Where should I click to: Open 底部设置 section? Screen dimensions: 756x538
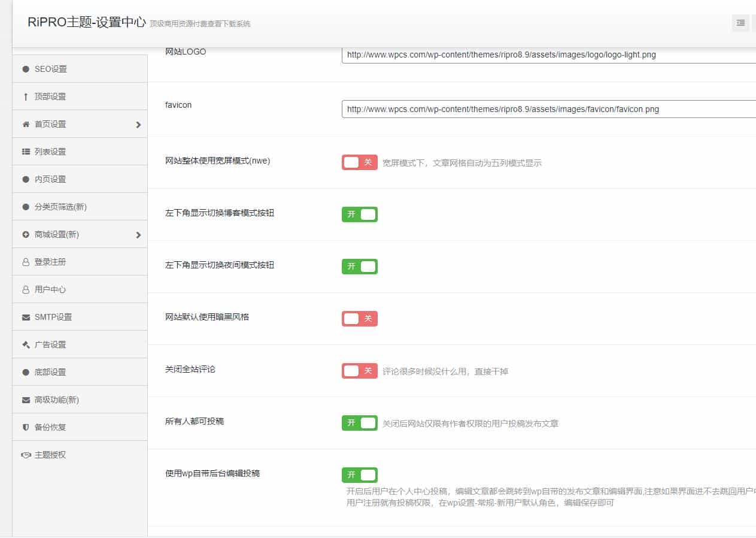[80, 372]
